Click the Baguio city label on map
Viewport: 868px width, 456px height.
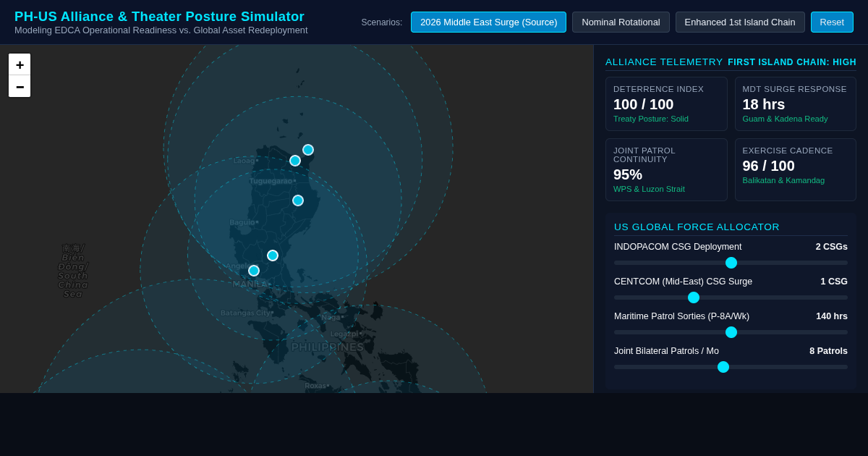(243, 222)
